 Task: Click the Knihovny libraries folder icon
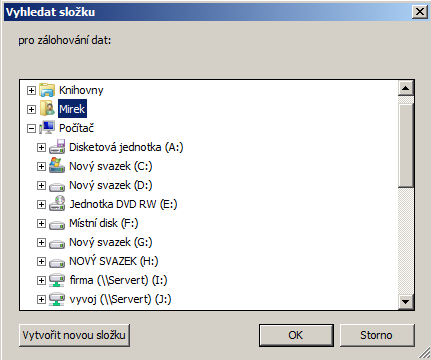coord(47,90)
